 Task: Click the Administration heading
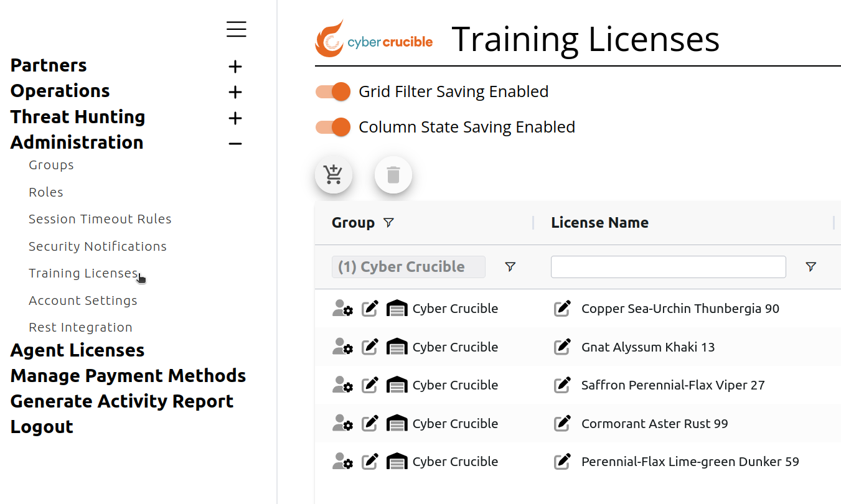pos(77,142)
